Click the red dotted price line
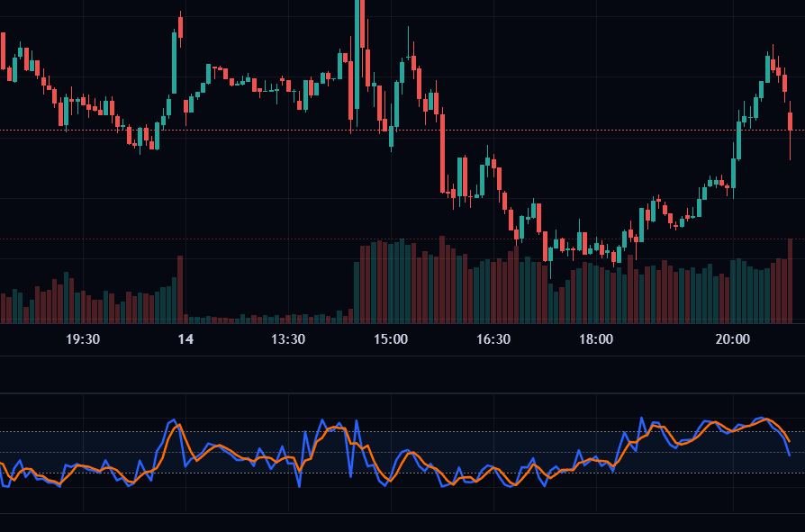The width and height of the screenshot is (805, 532). pos(270,130)
